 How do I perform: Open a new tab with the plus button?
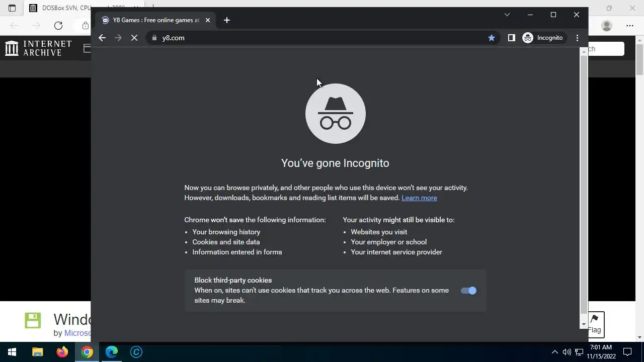pos(227,20)
